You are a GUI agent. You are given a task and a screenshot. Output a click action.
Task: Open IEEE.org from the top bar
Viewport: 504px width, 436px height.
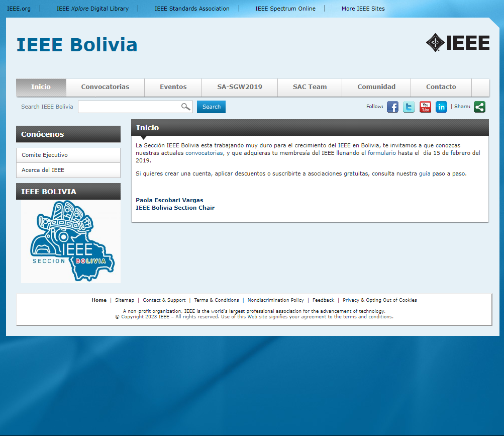(x=19, y=8)
